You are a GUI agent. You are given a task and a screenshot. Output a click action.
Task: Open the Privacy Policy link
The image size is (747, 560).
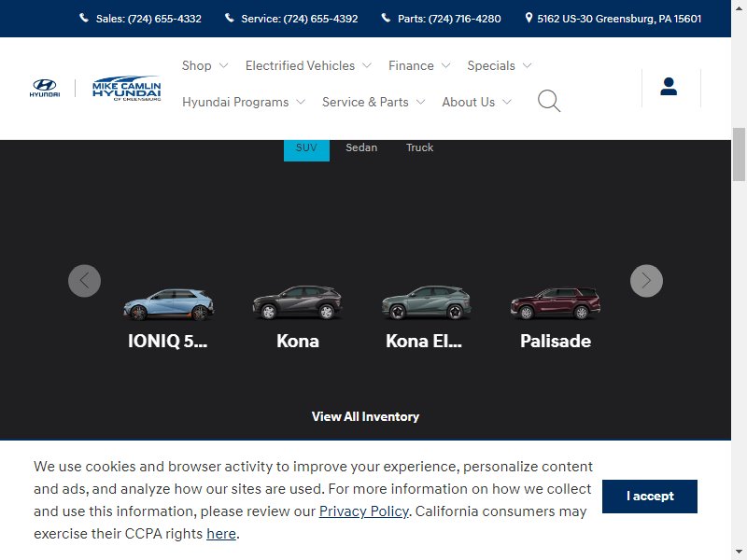(364, 511)
